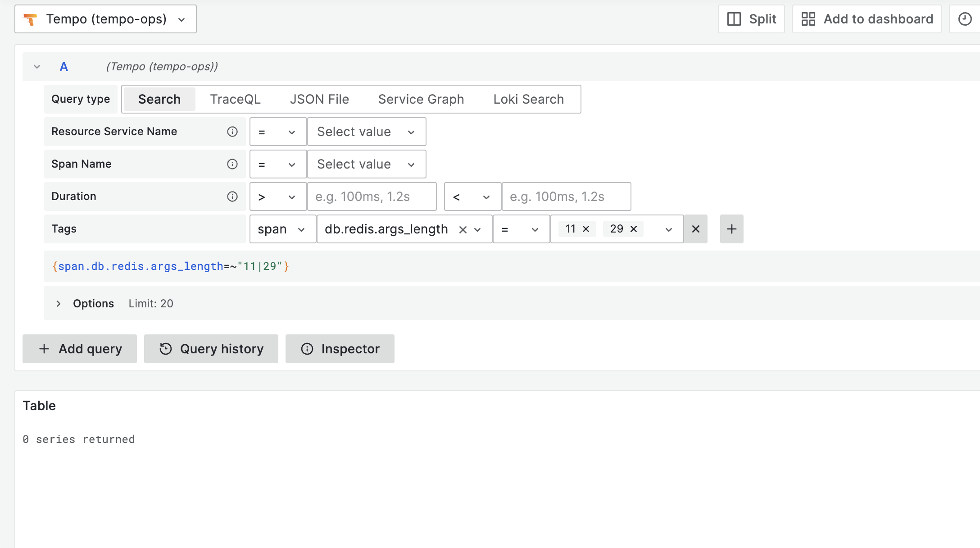Remove the tag filter row with the X icon
The height and width of the screenshot is (548, 980).
point(695,229)
